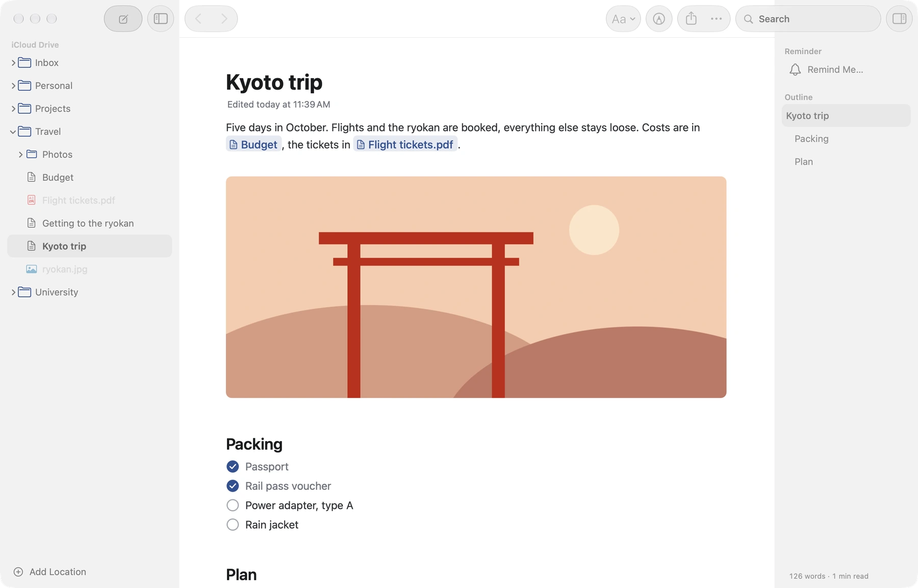Collapse the Travel folder chevron

coord(13,132)
